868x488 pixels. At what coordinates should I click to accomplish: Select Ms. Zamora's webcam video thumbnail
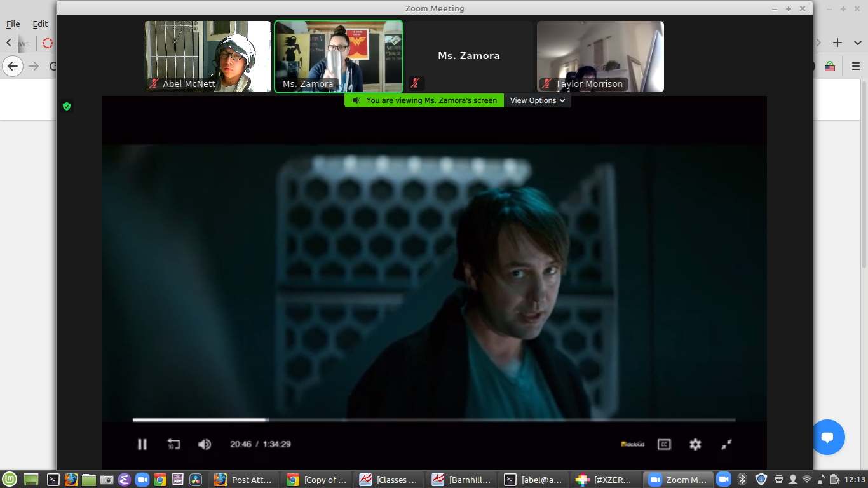[339, 57]
